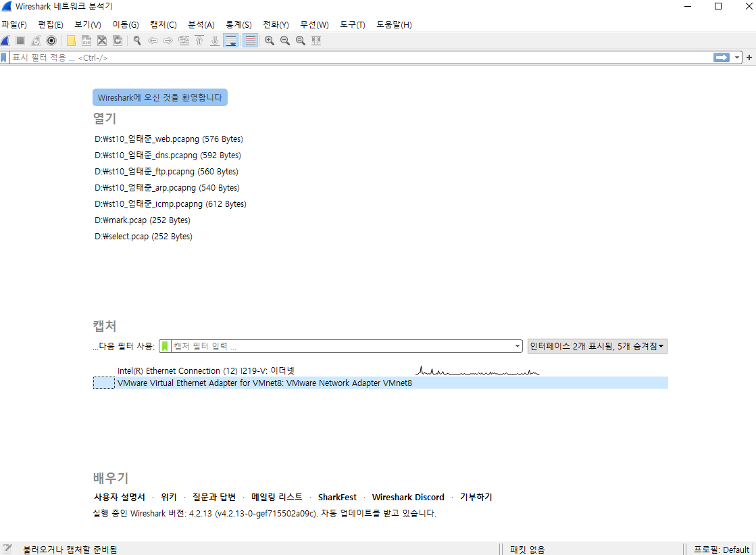Open the 파일(F) menu
This screenshot has height=555, width=756.
click(14, 24)
